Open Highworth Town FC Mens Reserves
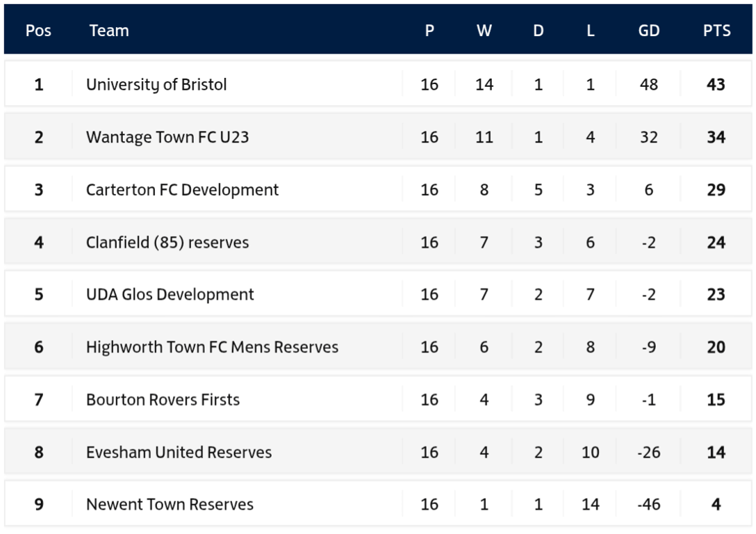 pos(212,347)
